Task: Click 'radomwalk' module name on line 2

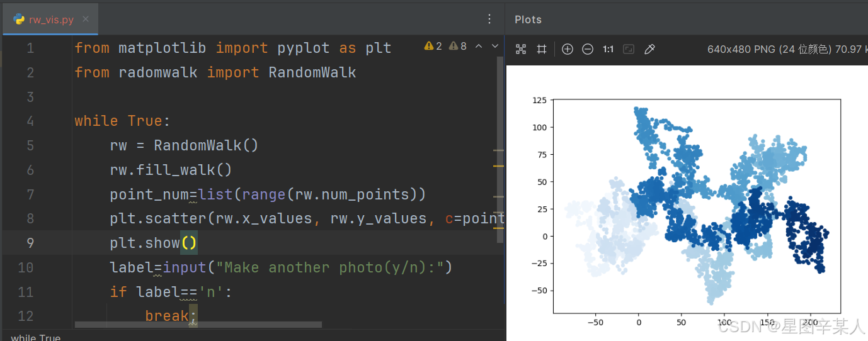Action: tap(157, 72)
